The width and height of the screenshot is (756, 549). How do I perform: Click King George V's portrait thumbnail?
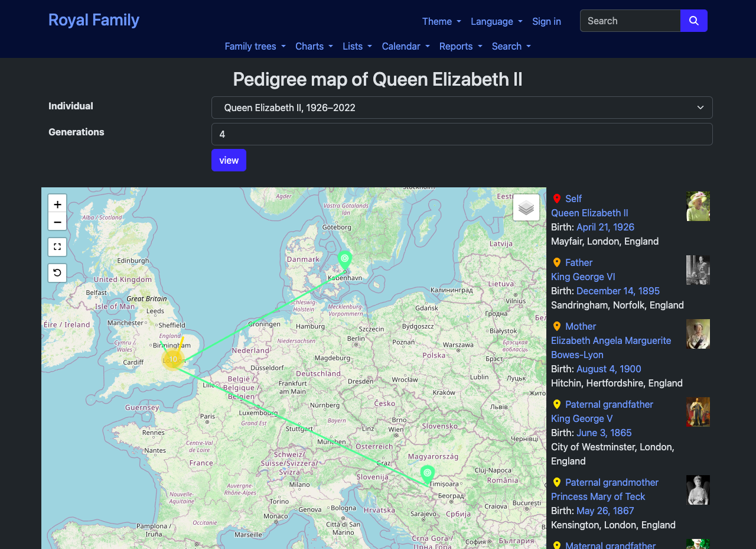point(698,412)
